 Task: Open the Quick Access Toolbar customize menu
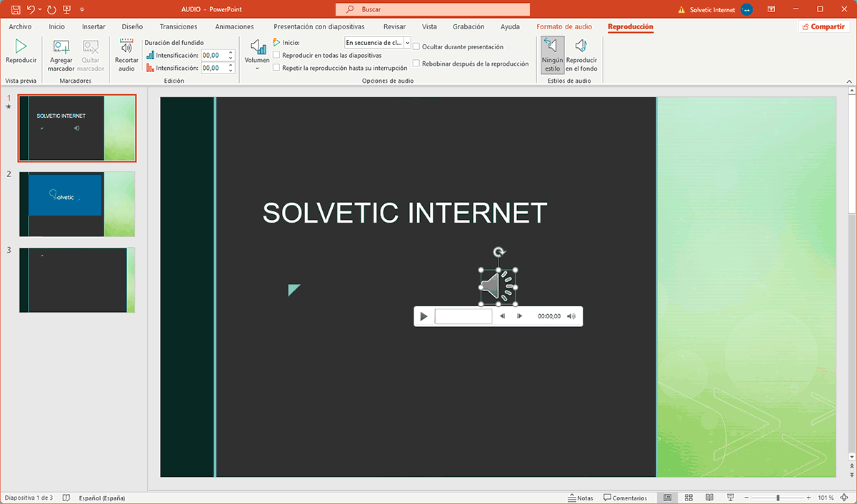(81, 9)
